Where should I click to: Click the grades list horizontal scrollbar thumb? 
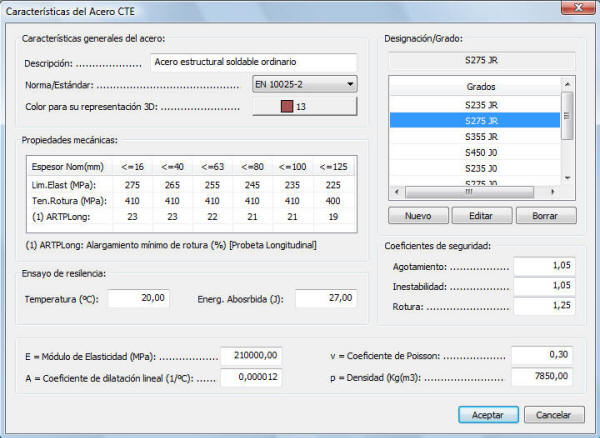tap(469, 192)
